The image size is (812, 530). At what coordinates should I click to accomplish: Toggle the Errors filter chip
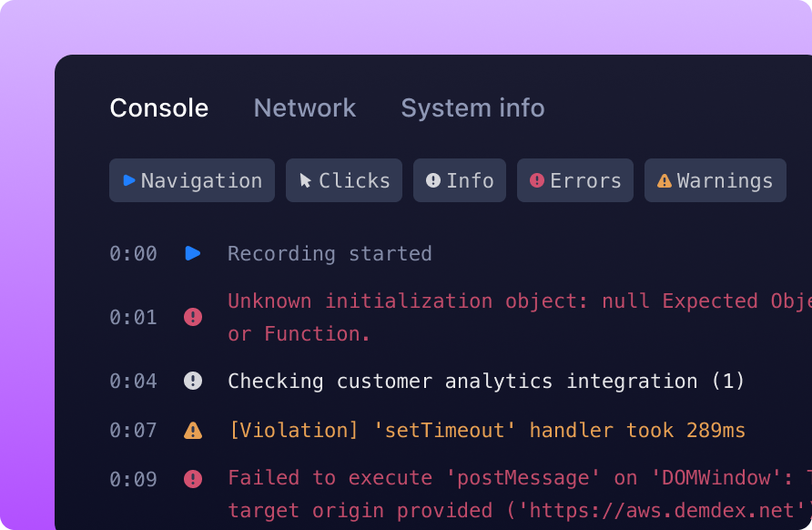coord(575,180)
